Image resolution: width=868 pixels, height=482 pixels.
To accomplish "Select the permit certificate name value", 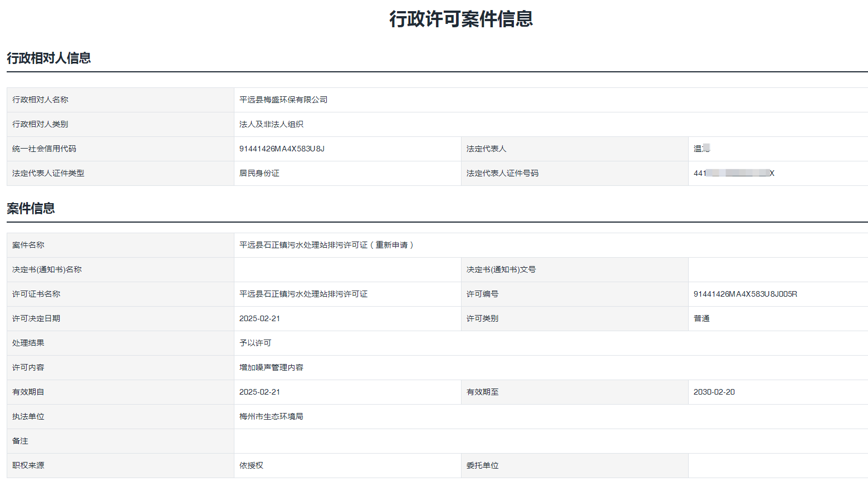I will (303, 294).
